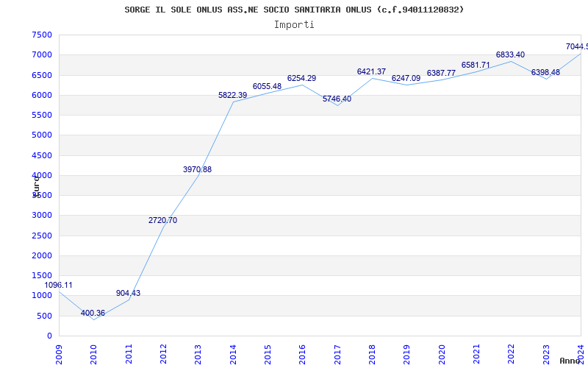Select the x-axis year 2016

[302, 354]
